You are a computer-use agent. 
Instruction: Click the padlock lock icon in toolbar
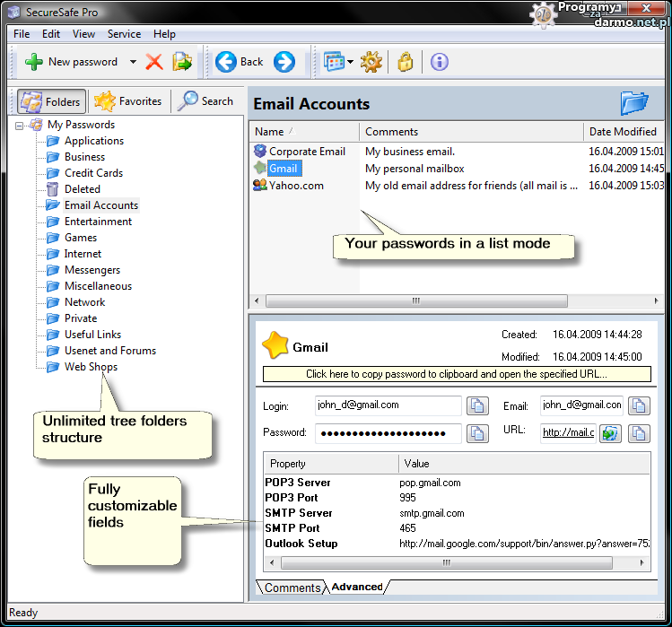click(405, 62)
